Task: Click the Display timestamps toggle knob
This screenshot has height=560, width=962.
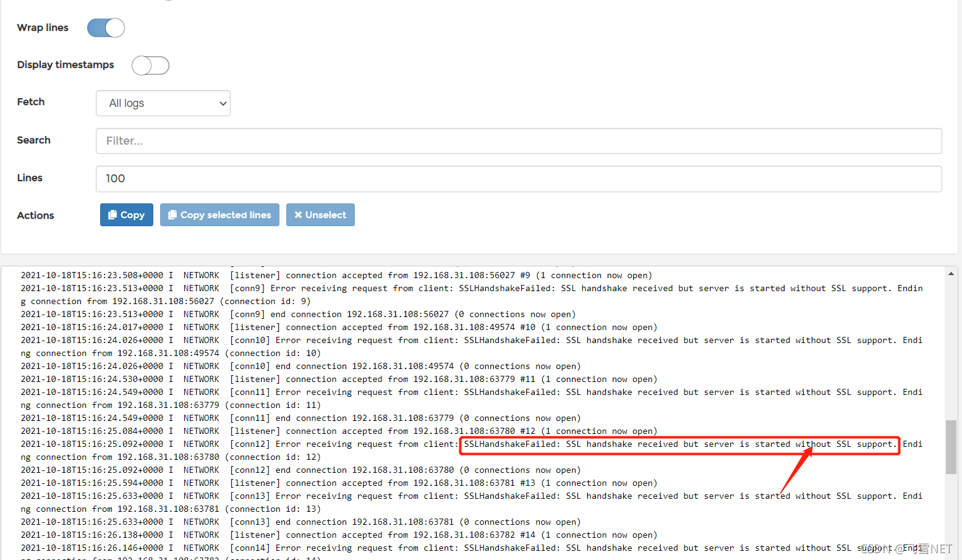Action: (x=143, y=65)
